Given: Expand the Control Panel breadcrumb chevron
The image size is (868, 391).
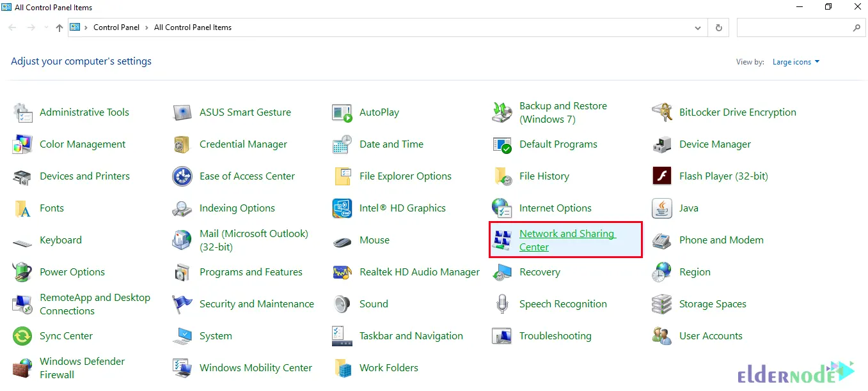Looking at the screenshot, I should [x=146, y=27].
